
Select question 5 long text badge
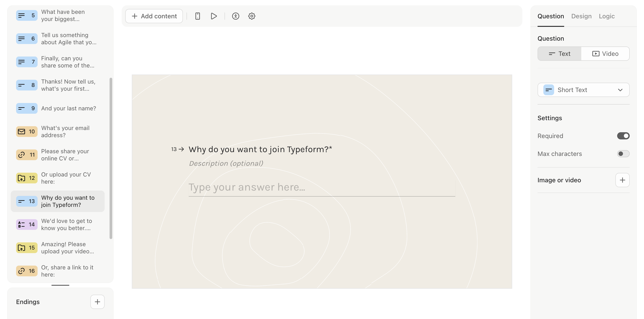click(x=27, y=15)
